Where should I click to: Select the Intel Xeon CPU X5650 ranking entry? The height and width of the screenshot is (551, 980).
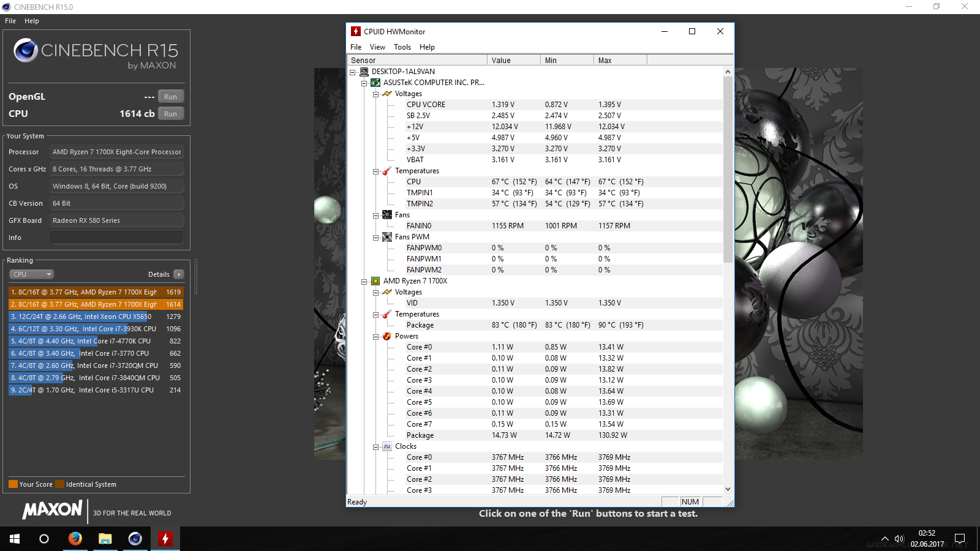(96, 317)
